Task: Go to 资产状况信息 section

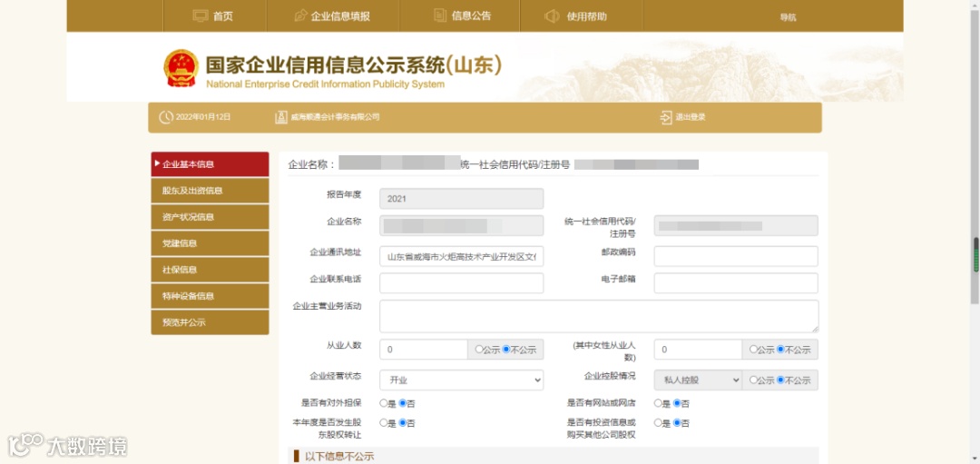Action: click(210, 217)
